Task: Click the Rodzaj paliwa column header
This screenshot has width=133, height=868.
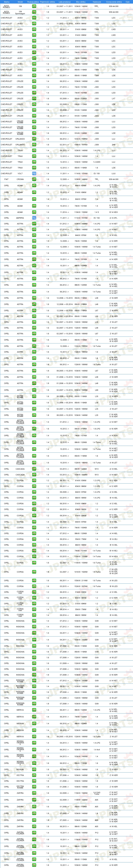Action: (33, 2)
